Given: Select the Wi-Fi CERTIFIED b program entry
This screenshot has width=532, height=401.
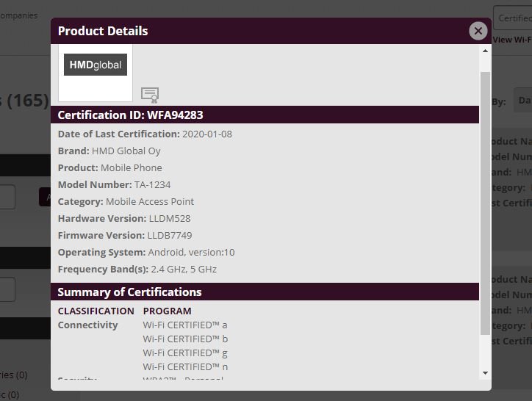Looking at the screenshot, I should click(185, 339).
